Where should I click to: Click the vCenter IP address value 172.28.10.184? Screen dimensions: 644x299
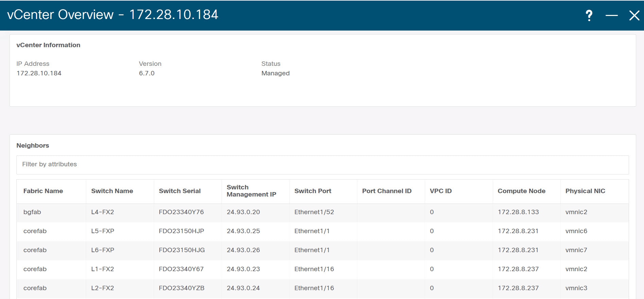point(39,73)
